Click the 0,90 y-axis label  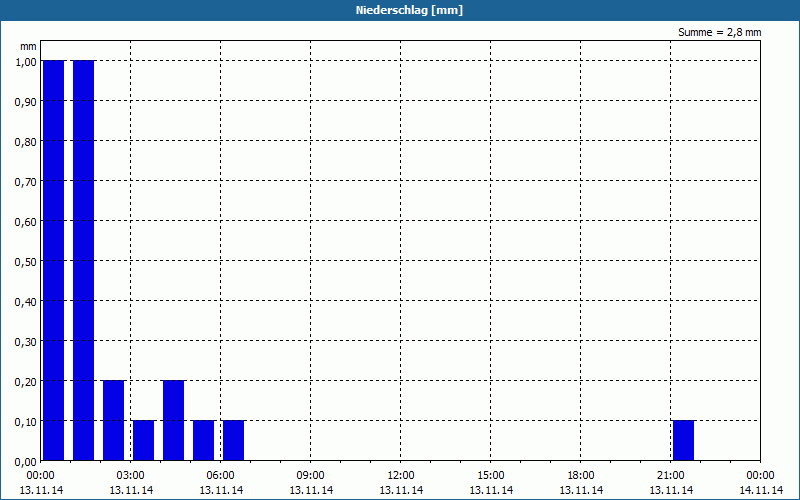(26, 102)
